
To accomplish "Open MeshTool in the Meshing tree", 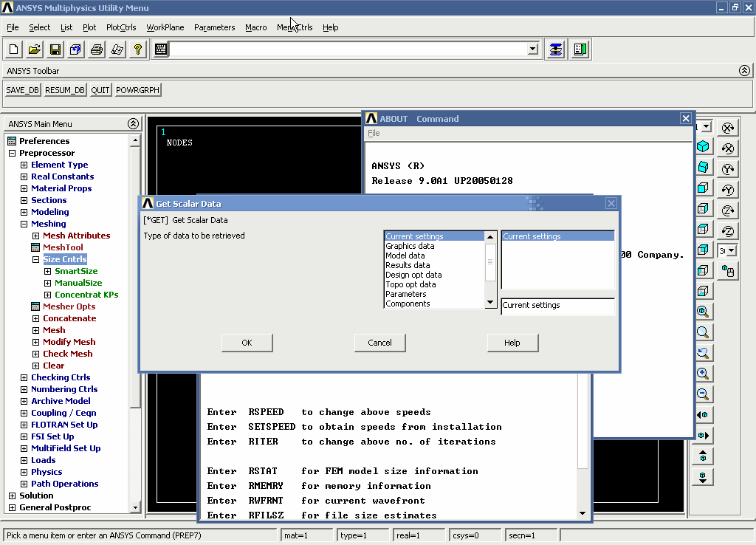I will pyautogui.click(x=63, y=247).
